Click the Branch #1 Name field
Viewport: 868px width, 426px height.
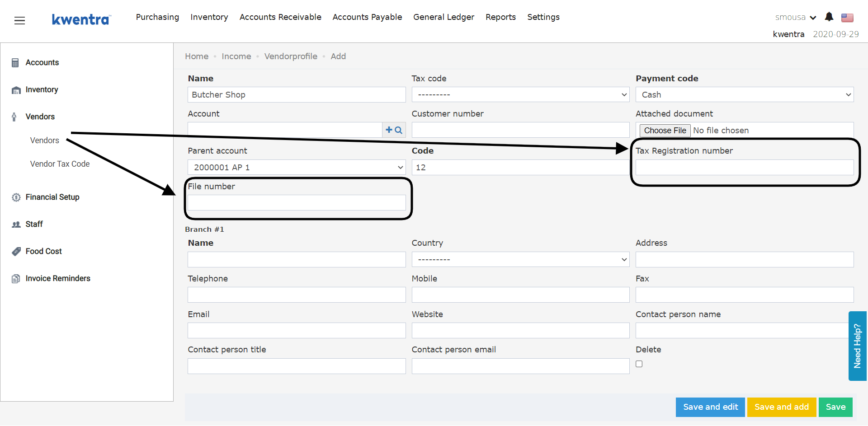[297, 260]
